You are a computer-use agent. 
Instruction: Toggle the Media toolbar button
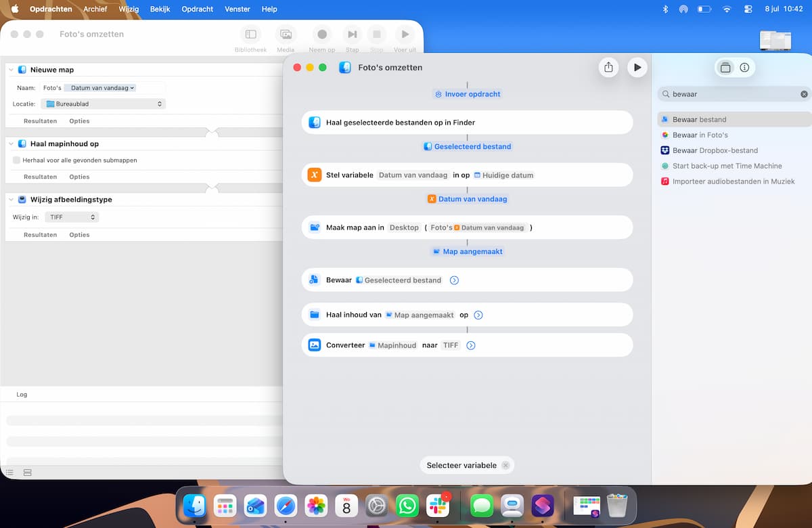pos(286,35)
